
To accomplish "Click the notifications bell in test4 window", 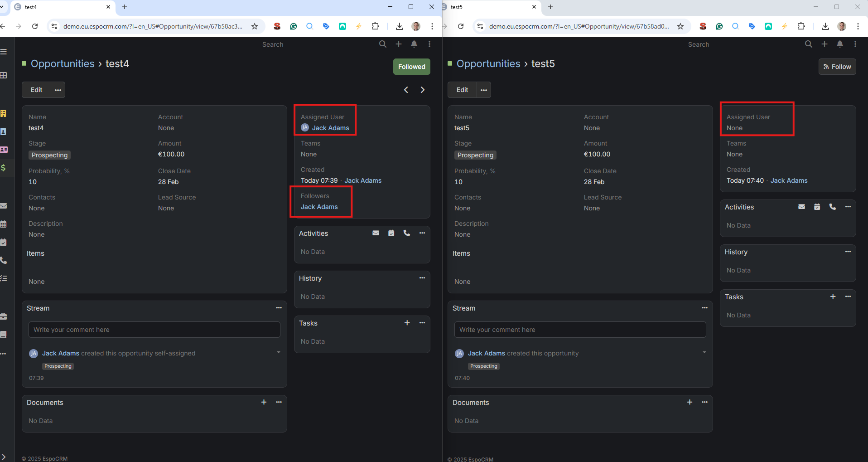I will (414, 44).
